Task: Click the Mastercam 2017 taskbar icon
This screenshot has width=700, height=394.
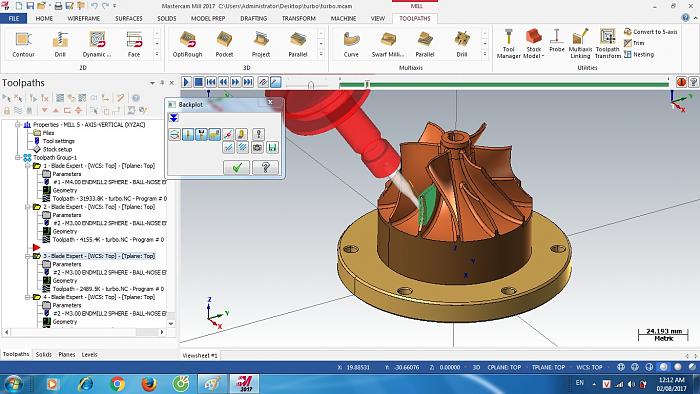Action: (x=244, y=384)
